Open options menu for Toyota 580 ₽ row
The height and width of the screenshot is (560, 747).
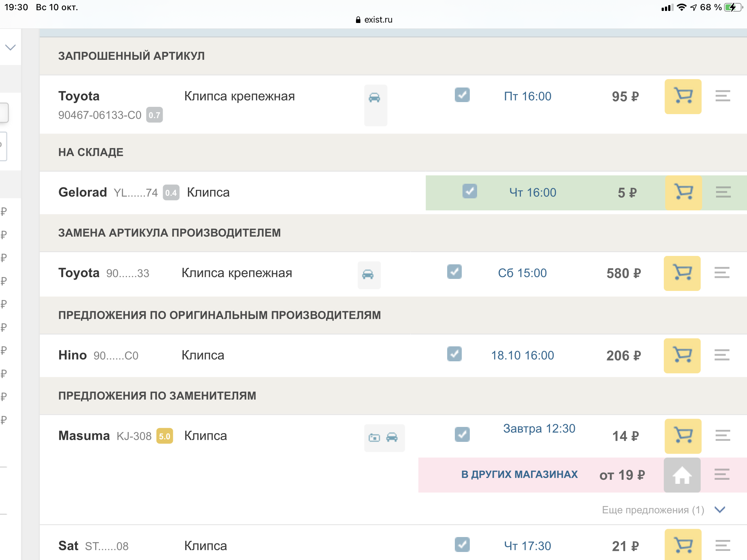click(722, 273)
